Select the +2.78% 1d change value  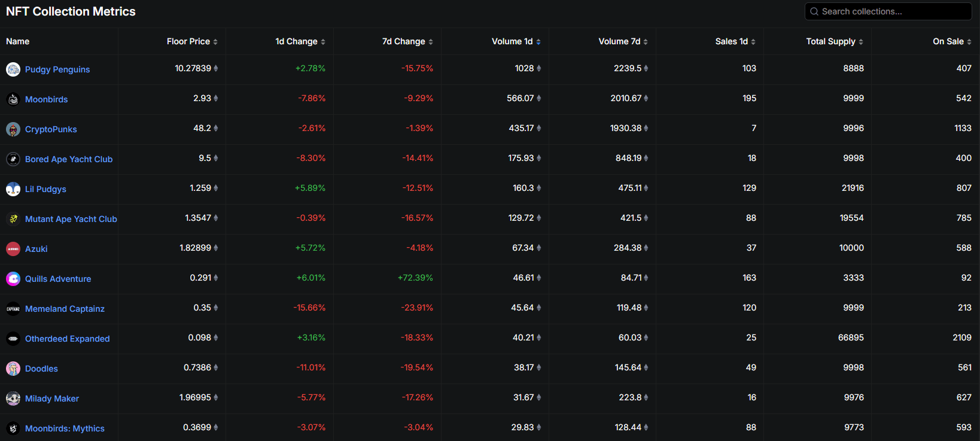(x=311, y=68)
